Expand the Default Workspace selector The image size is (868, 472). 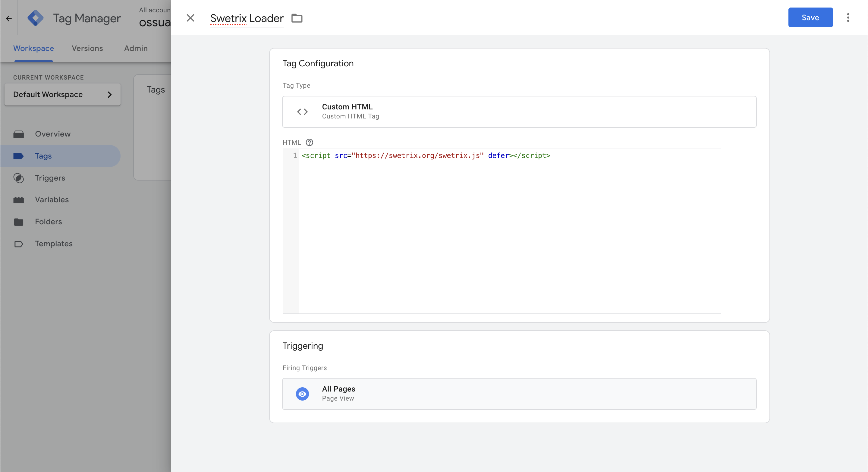click(x=62, y=95)
